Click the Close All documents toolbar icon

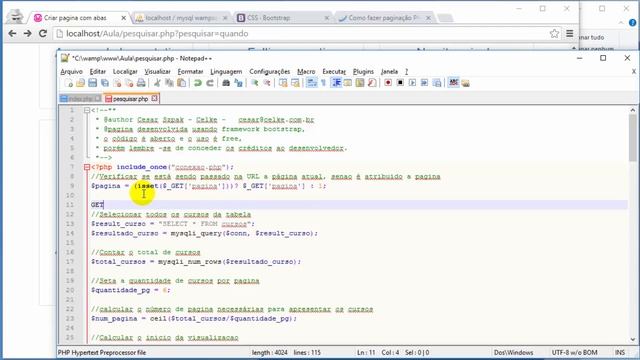(x=129, y=83)
